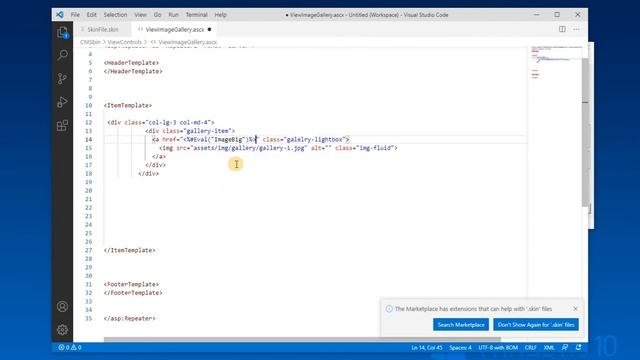Click the minimap code overview

point(554,62)
